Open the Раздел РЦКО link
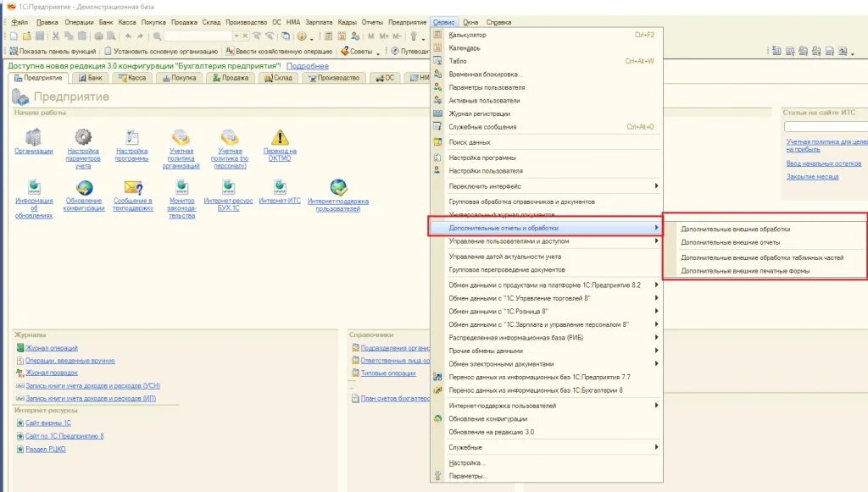Image resolution: width=868 pixels, height=492 pixels. click(46, 449)
